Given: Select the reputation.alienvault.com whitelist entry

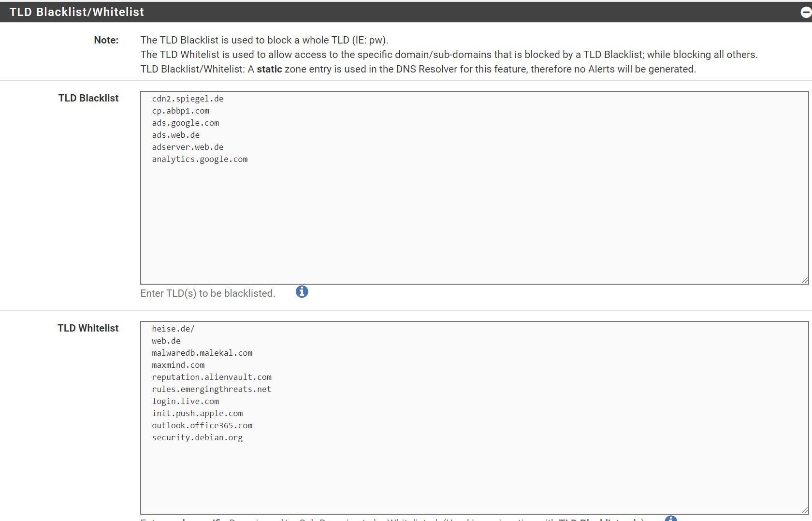Looking at the screenshot, I should (212, 377).
